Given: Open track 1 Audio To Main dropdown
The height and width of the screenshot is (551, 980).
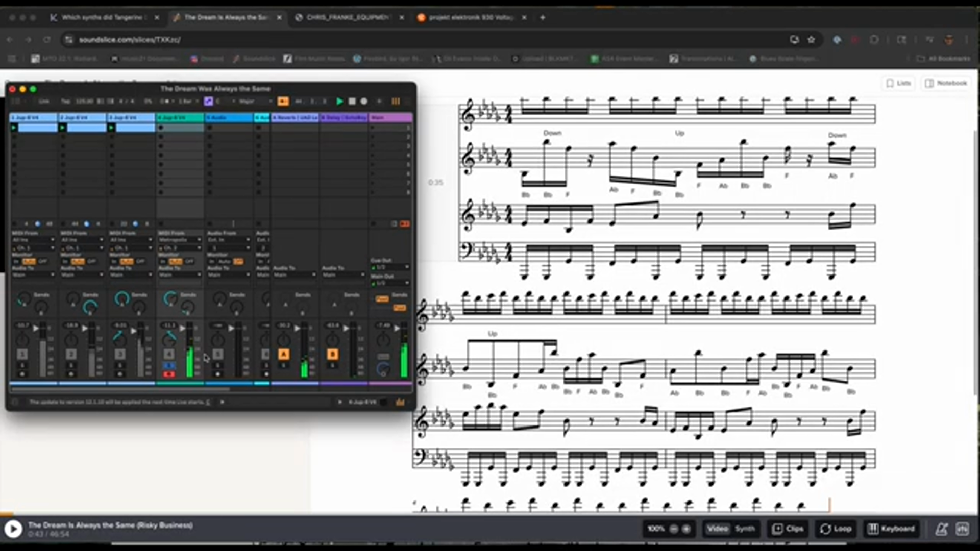Looking at the screenshot, I should (33, 275).
